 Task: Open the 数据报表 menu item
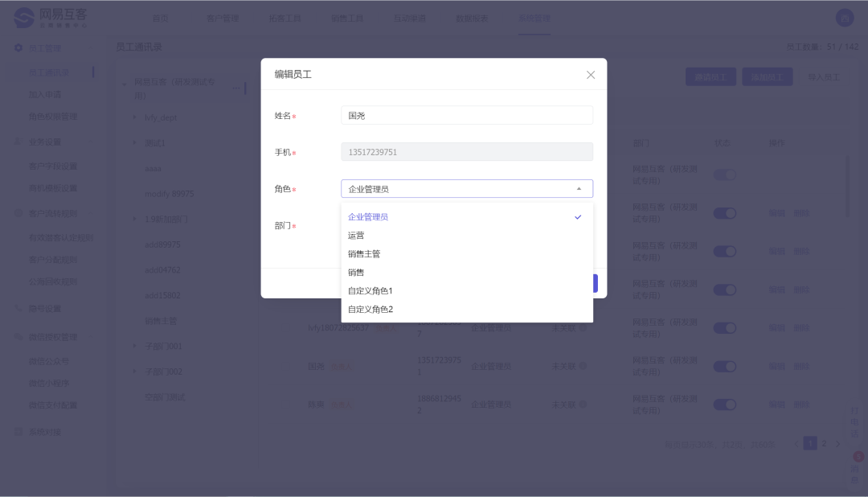[x=472, y=18]
